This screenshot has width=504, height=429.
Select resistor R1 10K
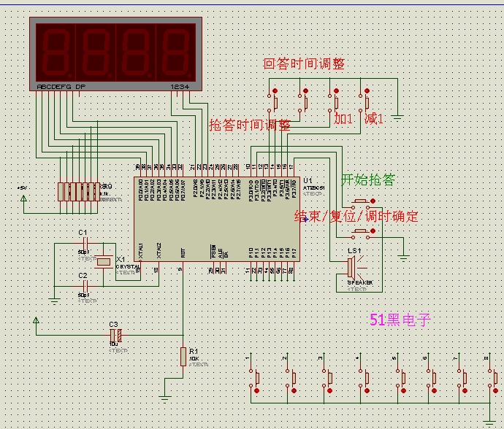tap(183, 357)
